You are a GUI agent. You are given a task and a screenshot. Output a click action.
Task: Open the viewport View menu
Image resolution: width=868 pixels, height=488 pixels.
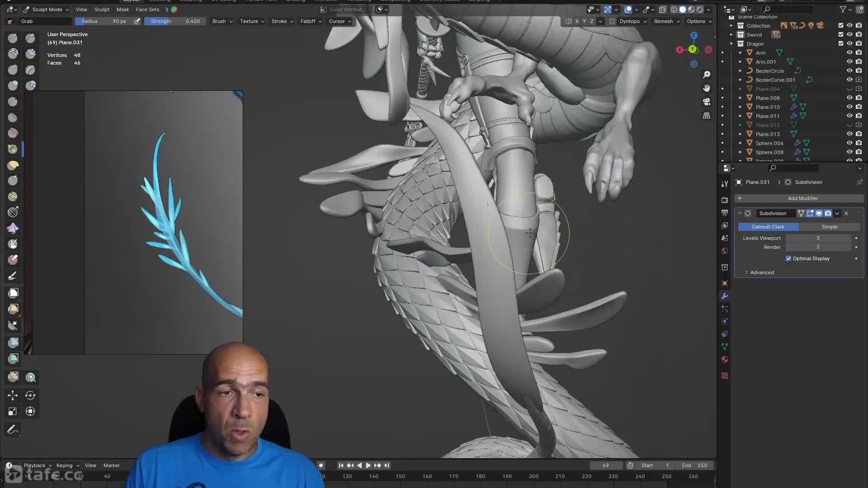(x=81, y=9)
